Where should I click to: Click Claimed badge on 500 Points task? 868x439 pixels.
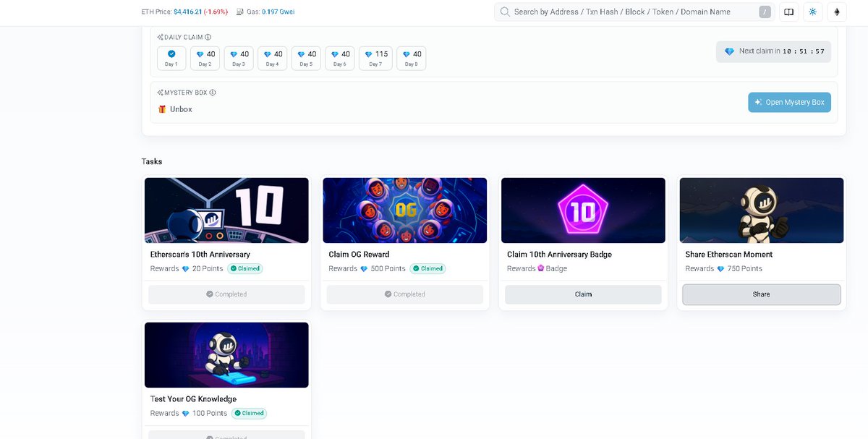[x=428, y=268]
